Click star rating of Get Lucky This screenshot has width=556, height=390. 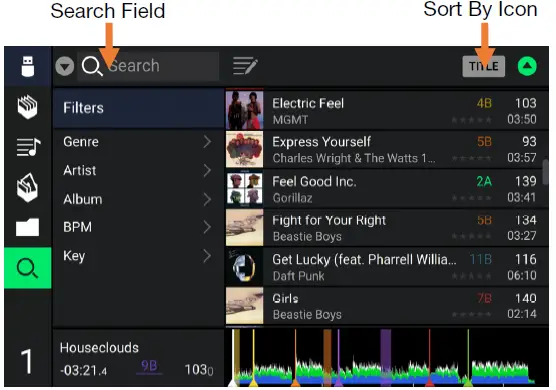tap(471, 276)
